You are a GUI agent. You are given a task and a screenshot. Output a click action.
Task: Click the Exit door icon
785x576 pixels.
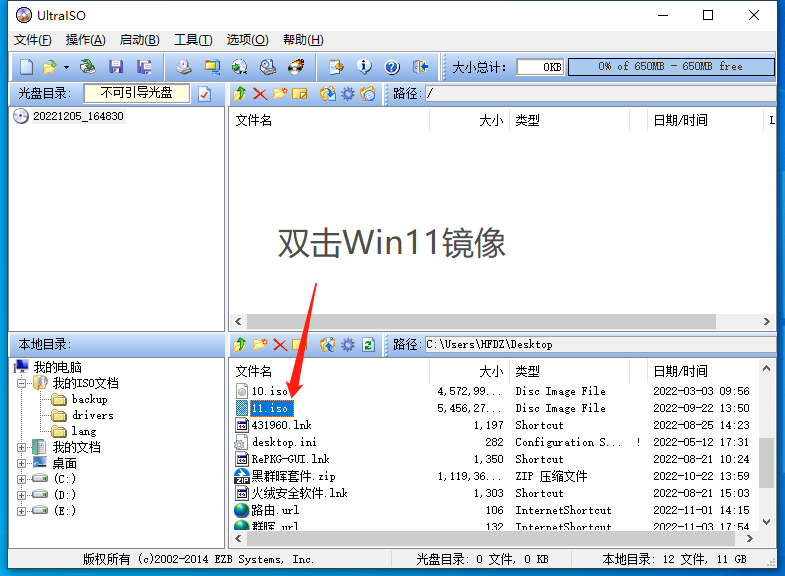420,67
